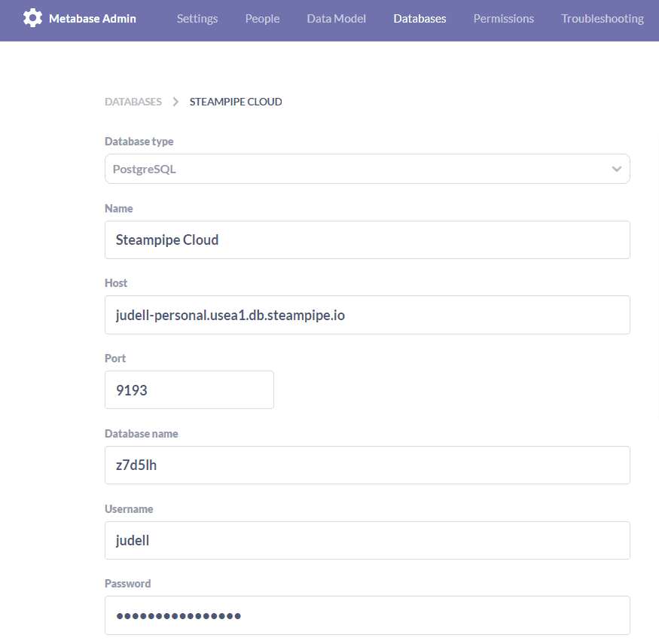Switch to the Data Model tab
Viewport: 659px width, 644px height.
pyautogui.click(x=336, y=19)
